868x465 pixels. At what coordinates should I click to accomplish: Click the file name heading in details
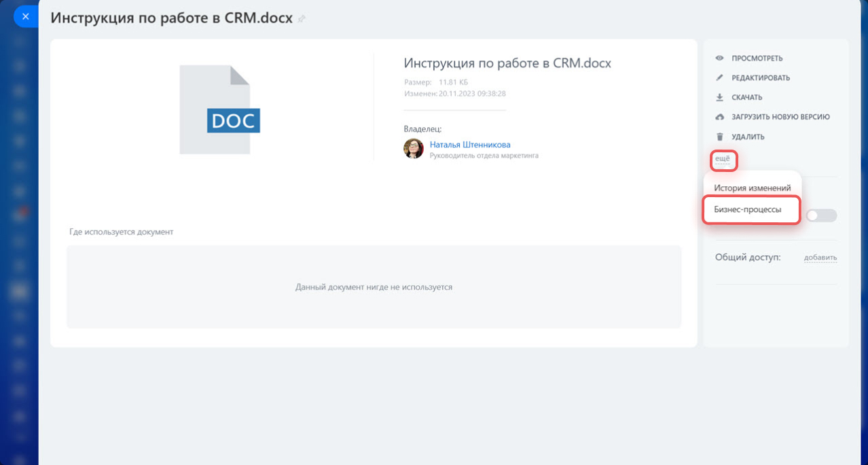[507, 63]
